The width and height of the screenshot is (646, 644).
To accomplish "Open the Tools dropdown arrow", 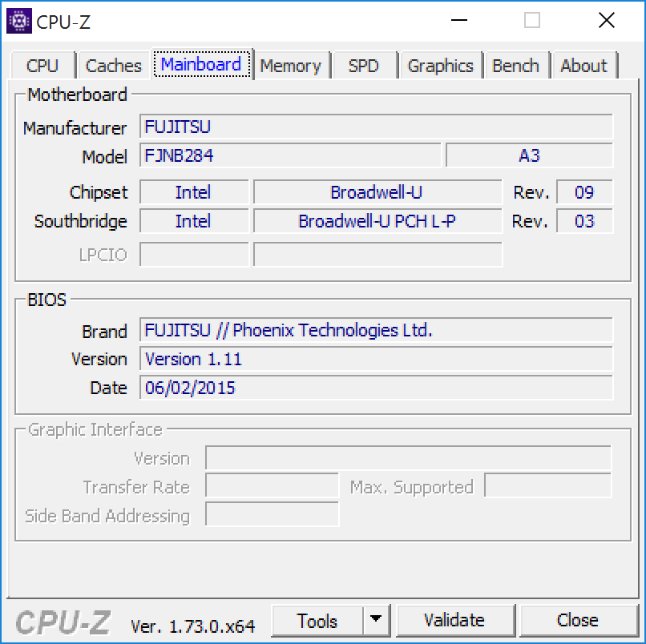I will (376, 620).
